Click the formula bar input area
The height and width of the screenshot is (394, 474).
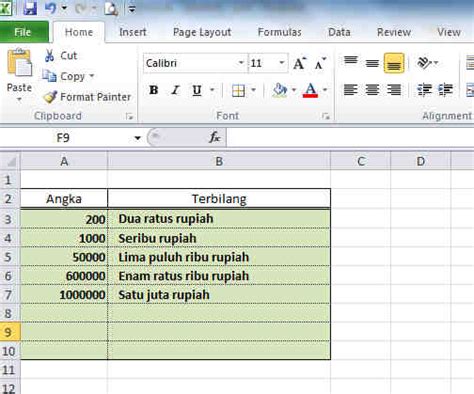[350, 138]
